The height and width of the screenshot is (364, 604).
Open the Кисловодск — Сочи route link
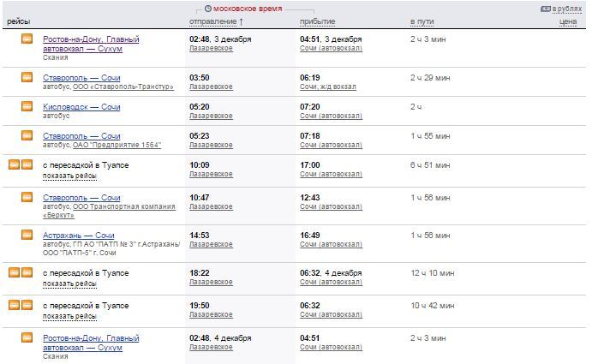click(81, 106)
